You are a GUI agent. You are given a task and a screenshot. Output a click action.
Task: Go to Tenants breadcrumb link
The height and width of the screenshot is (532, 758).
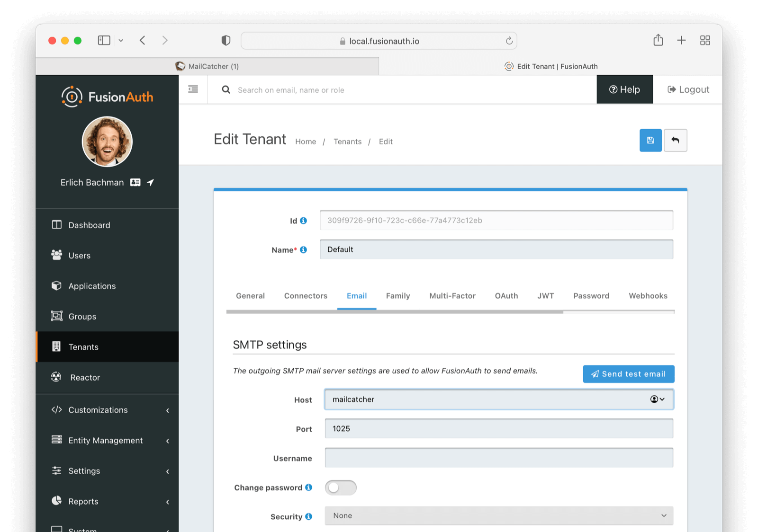[347, 142]
